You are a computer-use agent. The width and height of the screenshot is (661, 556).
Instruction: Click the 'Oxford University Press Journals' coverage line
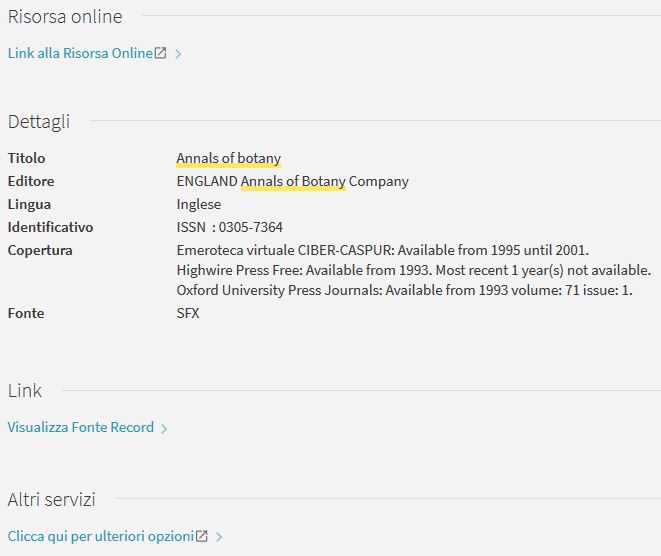[x=404, y=290]
